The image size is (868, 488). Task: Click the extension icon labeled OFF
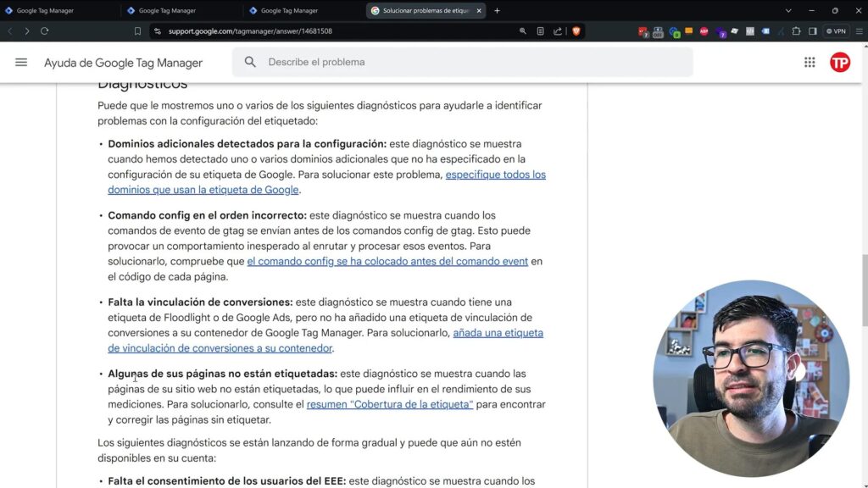(658, 32)
